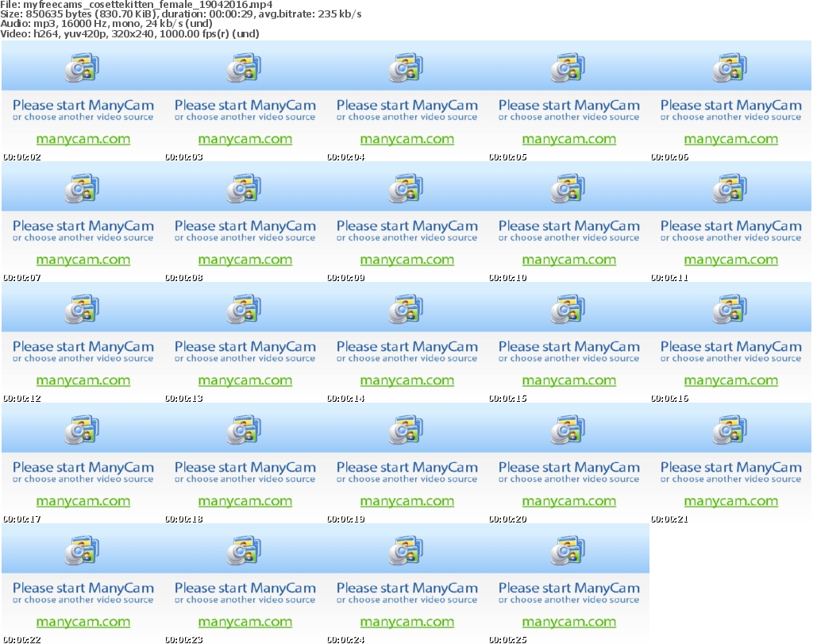Click 'or choose another video source' in frame 00:00:11
Image resolution: width=813 pixels, height=644 pixels.
731,237
